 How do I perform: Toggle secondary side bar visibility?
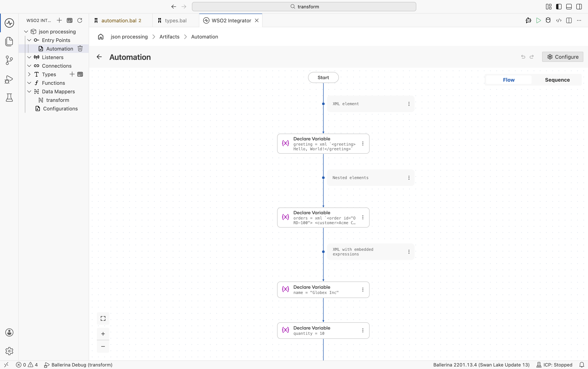pos(579,7)
